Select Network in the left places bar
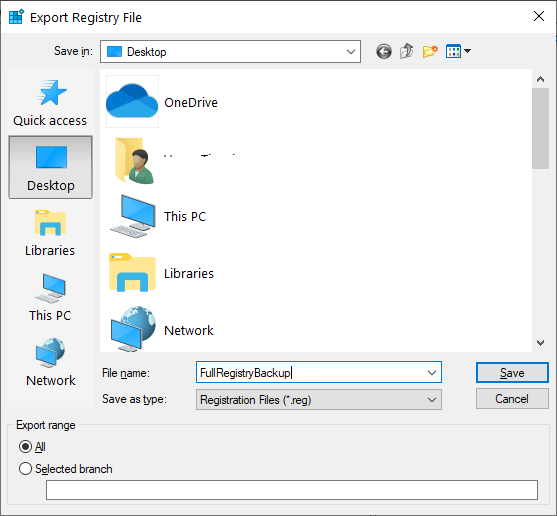The width and height of the screenshot is (557, 516). click(50, 363)
